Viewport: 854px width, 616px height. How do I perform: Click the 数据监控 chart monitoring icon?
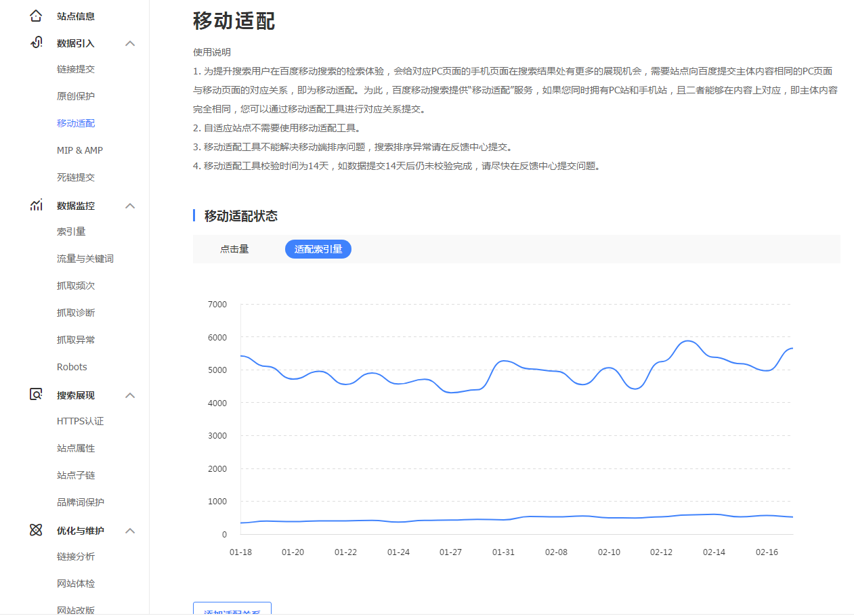click(35, 205)
